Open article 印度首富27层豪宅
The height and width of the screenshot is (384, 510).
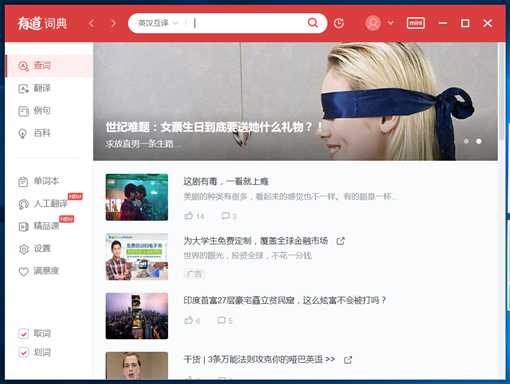click(x=285, y=300)
